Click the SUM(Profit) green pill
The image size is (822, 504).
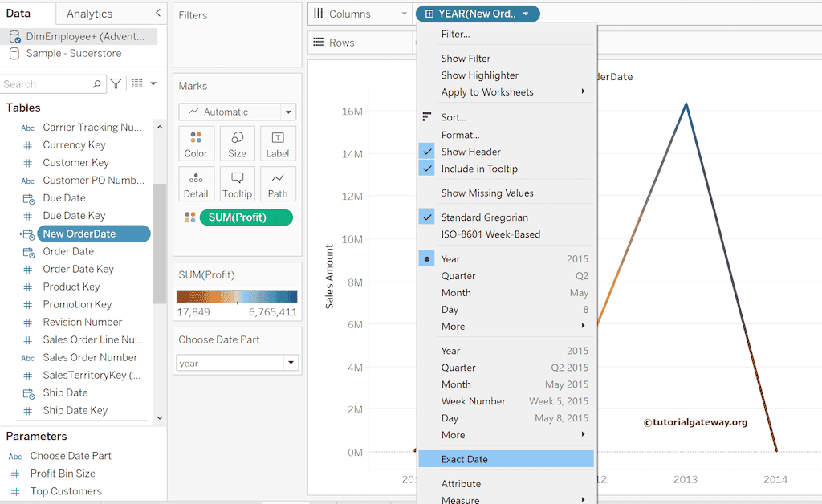point(246,217)
